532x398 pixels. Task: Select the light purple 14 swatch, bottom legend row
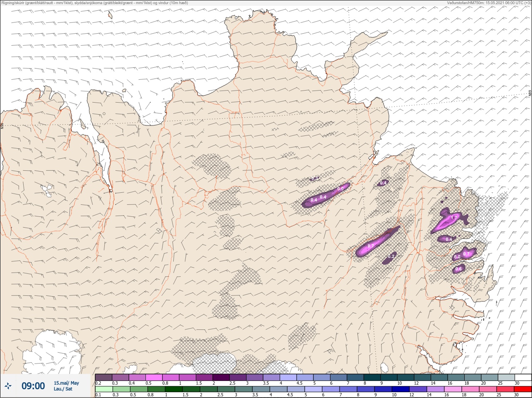(435, 389)
